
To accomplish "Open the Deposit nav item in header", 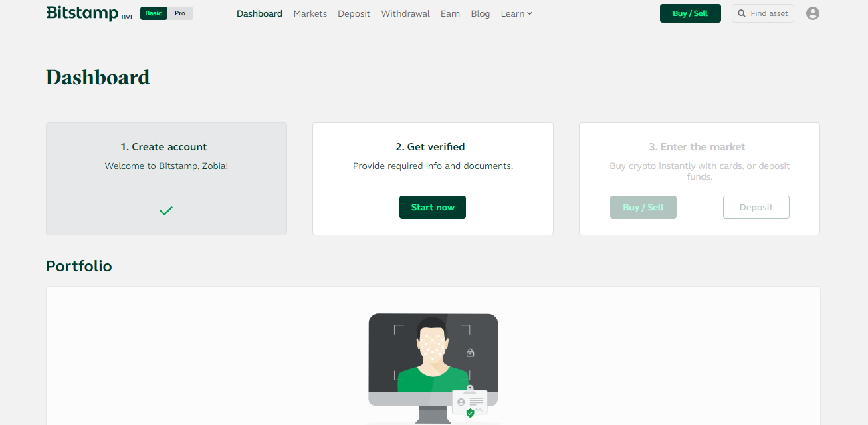I will (x=354, y=13).
